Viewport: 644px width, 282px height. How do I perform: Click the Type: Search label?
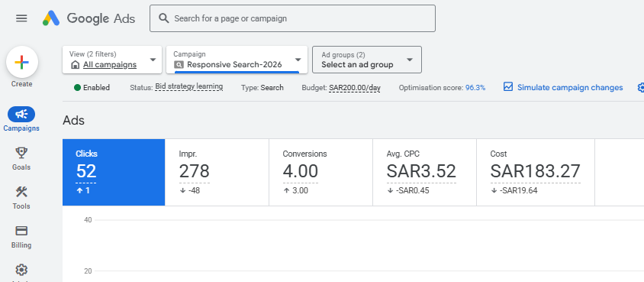click(262, 88)
